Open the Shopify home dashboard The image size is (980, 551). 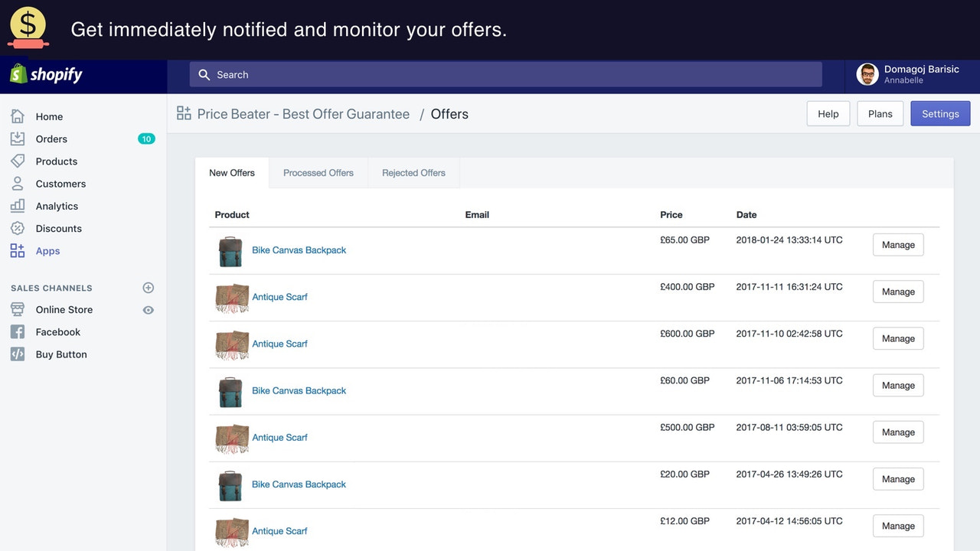(x=49, y=116)
